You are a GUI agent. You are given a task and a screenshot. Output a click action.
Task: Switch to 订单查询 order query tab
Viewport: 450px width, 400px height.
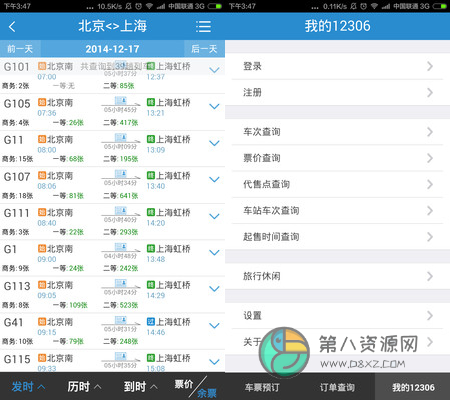tap(337, 387)
